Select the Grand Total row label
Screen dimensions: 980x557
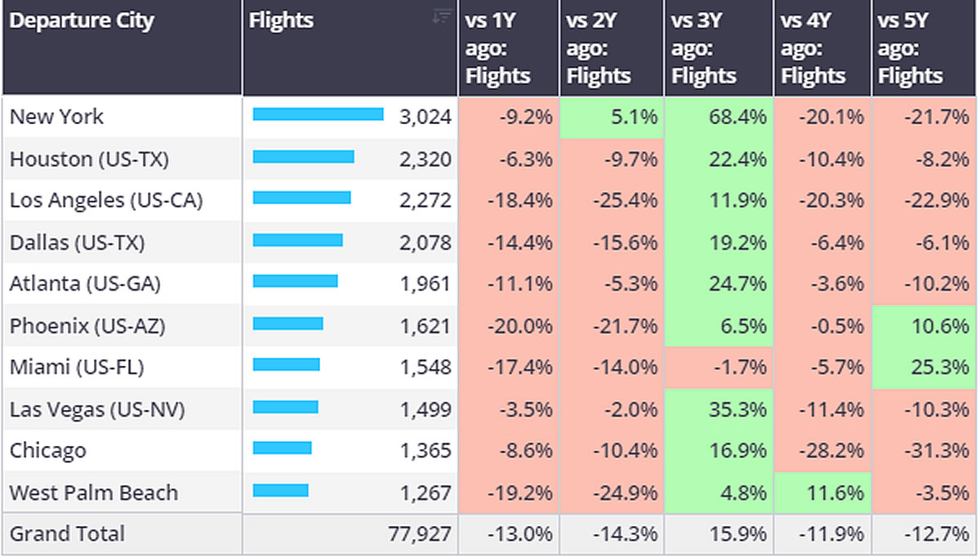coord(67,534)
